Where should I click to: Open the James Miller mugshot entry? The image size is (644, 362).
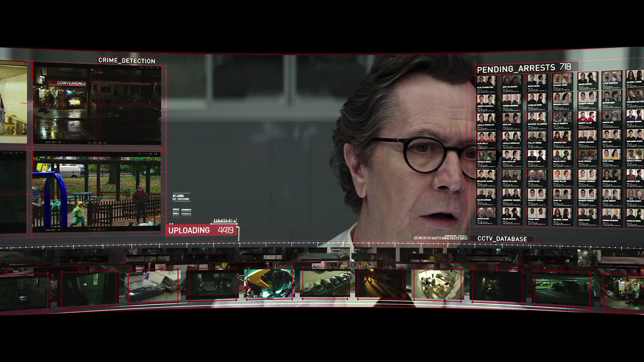click(561, 176)
